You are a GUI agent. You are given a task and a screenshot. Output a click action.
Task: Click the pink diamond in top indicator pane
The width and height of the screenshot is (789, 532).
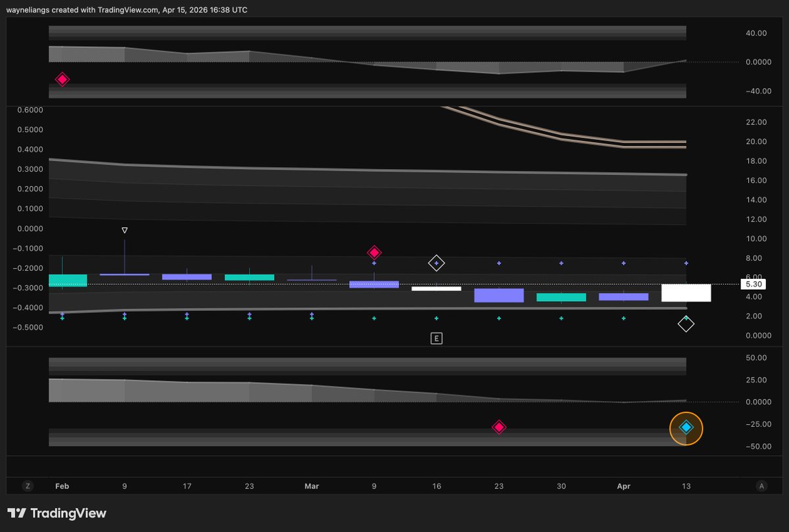tap(62, 80)
